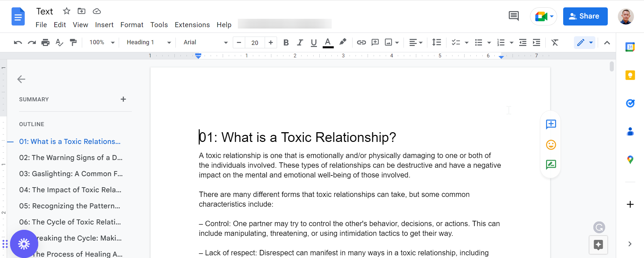Jump to outline heading 03: Gaslighting
Screen dimensions: 644x258
[71, 174]
